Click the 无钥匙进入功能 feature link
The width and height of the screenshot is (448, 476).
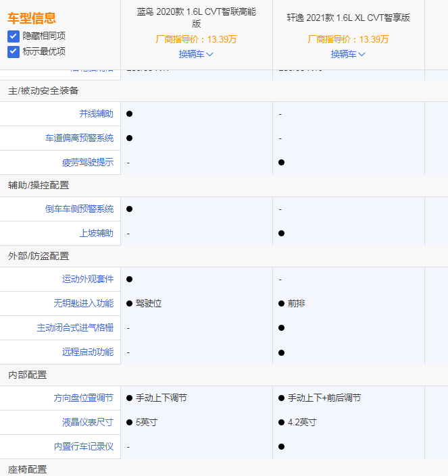[x=83, y=304]
